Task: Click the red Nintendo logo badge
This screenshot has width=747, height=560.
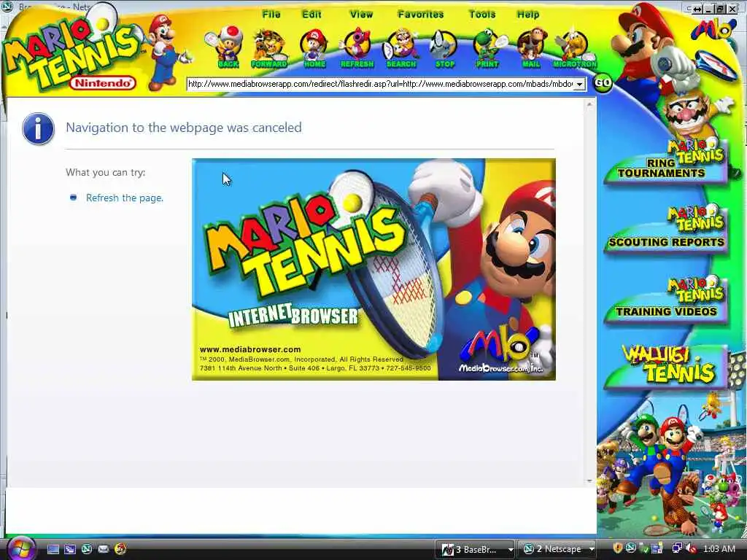Action: 103,83
